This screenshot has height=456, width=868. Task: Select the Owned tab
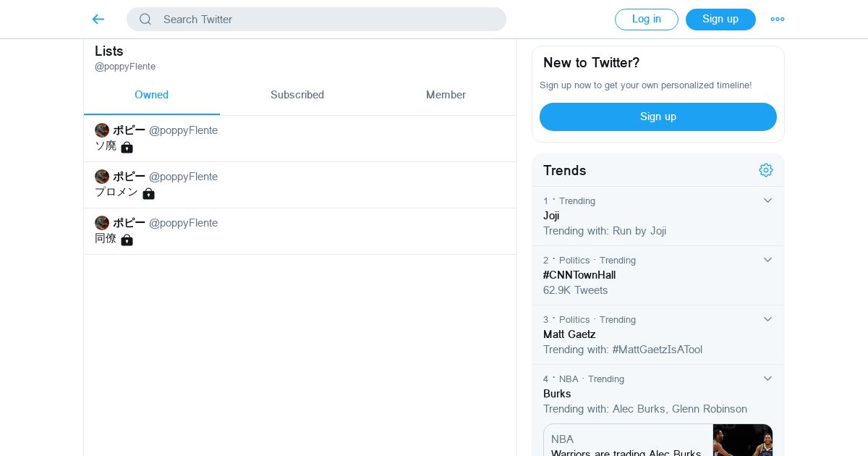click(151, 95)
